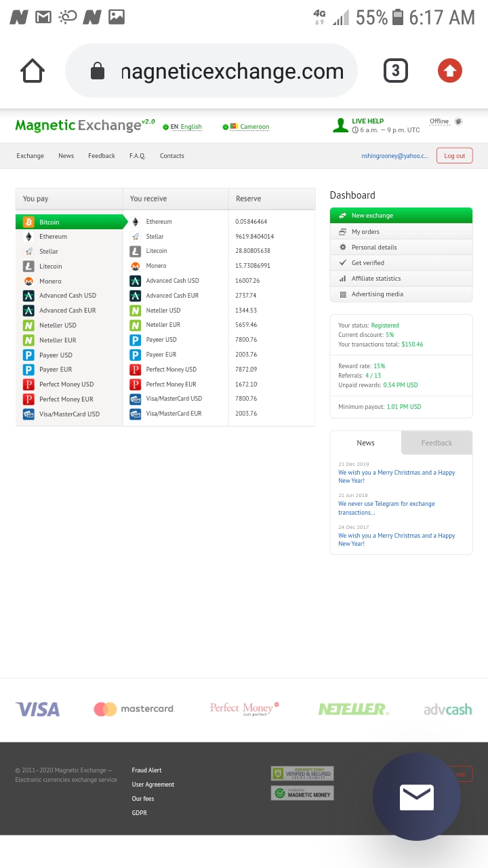Click Monero icon in You receive column
The height and width of the screenshot is (868, 488).
(x=135, y=266)
